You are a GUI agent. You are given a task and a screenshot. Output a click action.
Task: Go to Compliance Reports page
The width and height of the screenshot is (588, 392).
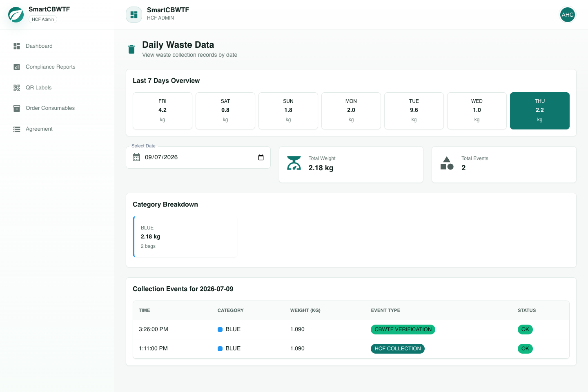coord(57,67)
